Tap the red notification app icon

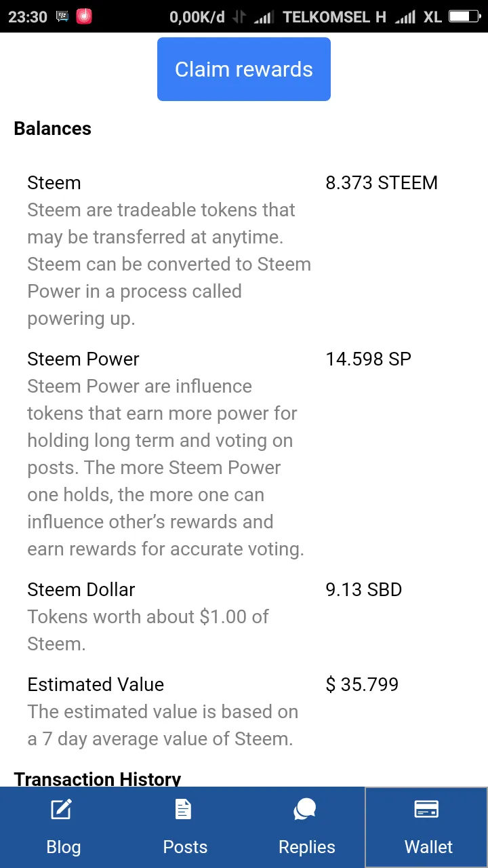pyautogui.click(x=84, y=16)
